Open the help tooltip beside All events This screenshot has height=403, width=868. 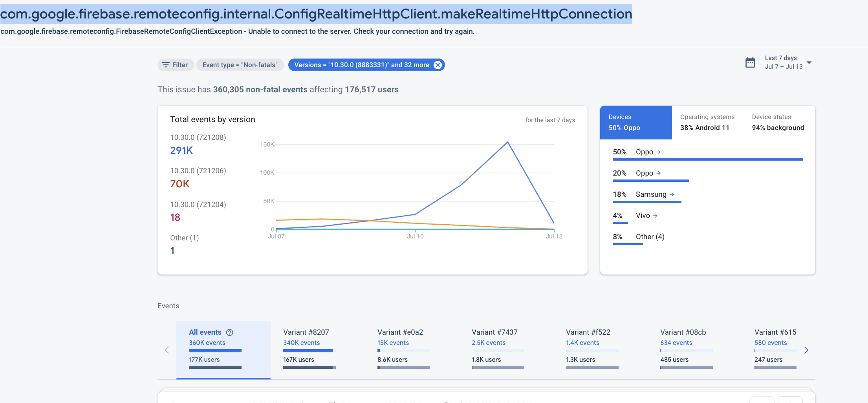pyautogui.click(x=230, y=332)
